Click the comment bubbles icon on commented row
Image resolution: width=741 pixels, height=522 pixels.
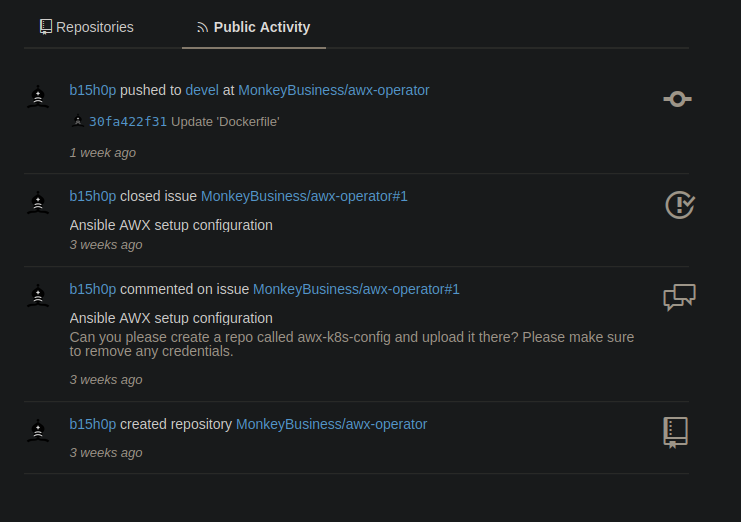680,297
